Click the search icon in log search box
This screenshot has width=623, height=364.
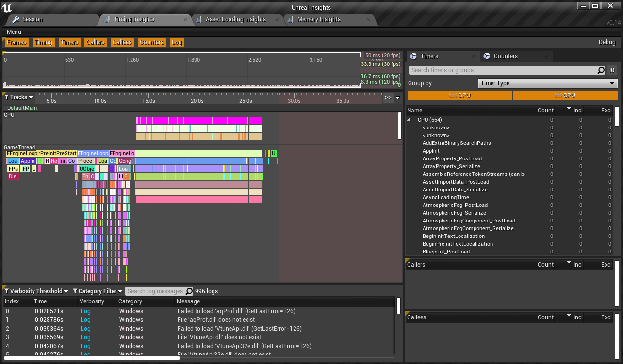[x=189, y=291]
